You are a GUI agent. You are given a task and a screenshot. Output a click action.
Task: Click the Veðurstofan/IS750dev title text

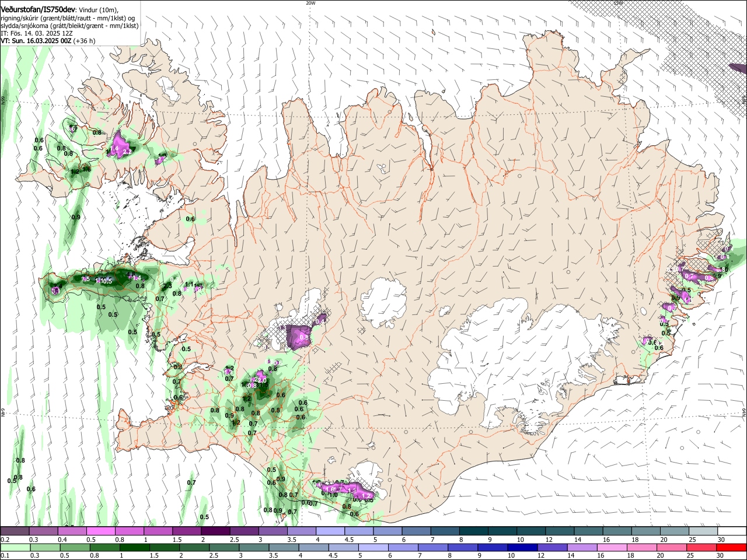[38, 10]
